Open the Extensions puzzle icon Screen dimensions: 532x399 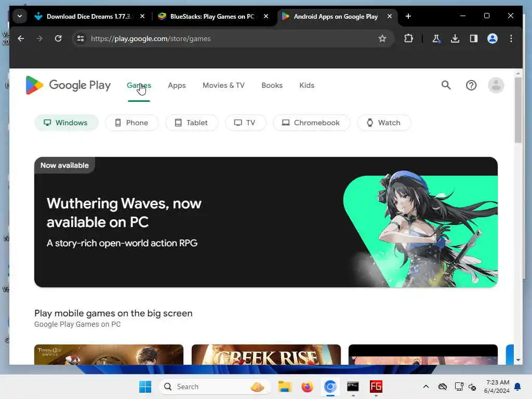[408, 38]
